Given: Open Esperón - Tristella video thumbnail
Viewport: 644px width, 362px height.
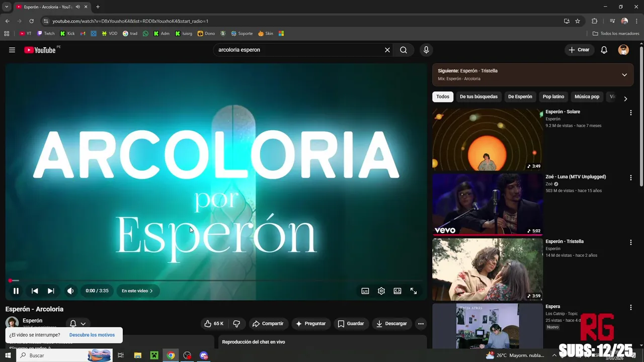Looking at the screenshot, I should pos(488,269).
